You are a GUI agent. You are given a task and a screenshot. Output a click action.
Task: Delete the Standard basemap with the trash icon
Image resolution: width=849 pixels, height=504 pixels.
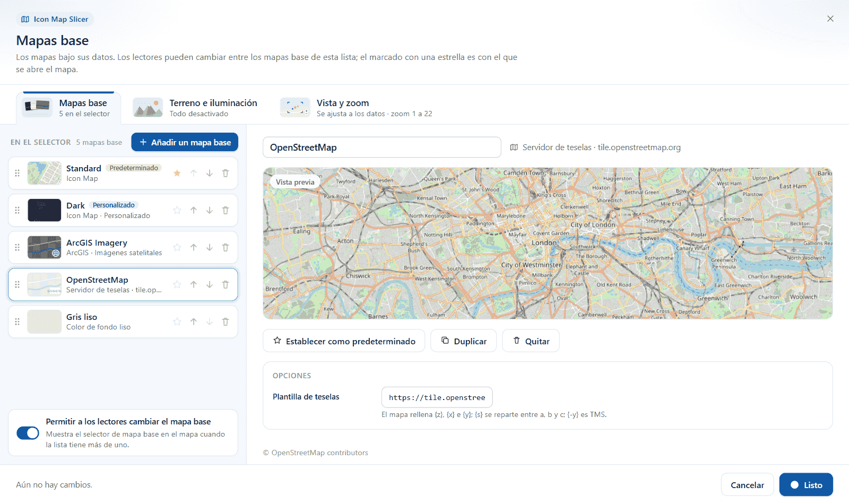click(226, 173)
